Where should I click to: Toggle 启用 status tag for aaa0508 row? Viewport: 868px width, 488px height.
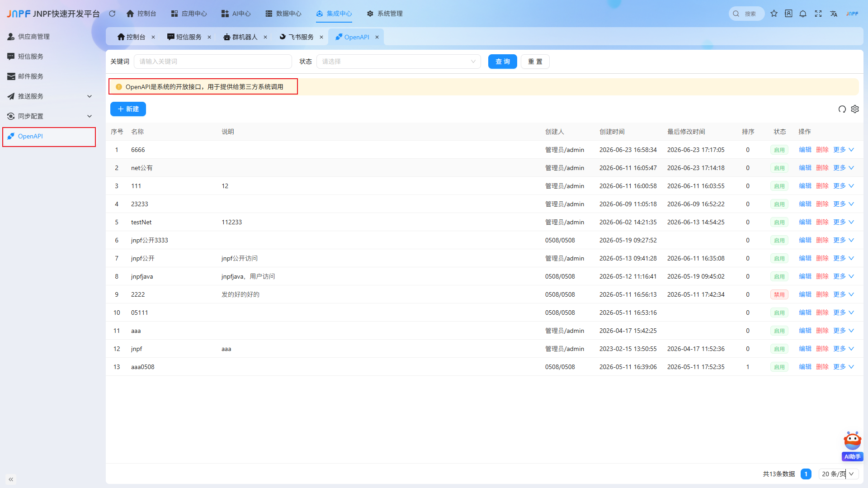[779, 367]
